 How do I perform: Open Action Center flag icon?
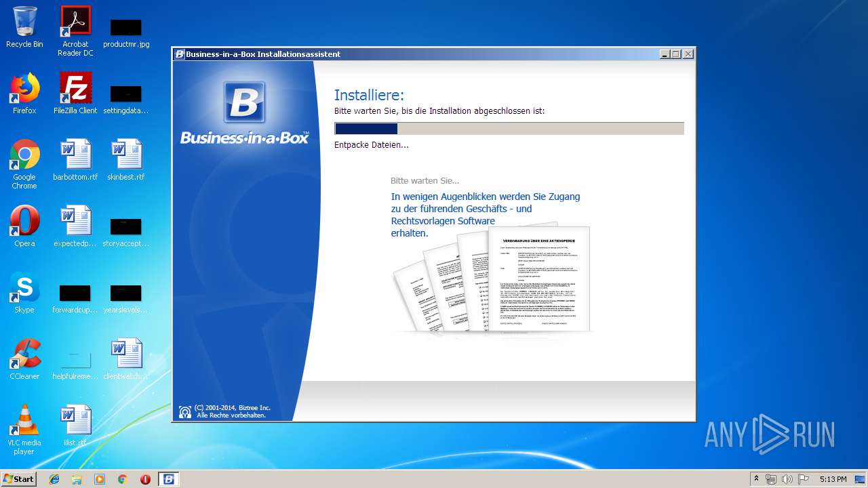click(803, 479)
